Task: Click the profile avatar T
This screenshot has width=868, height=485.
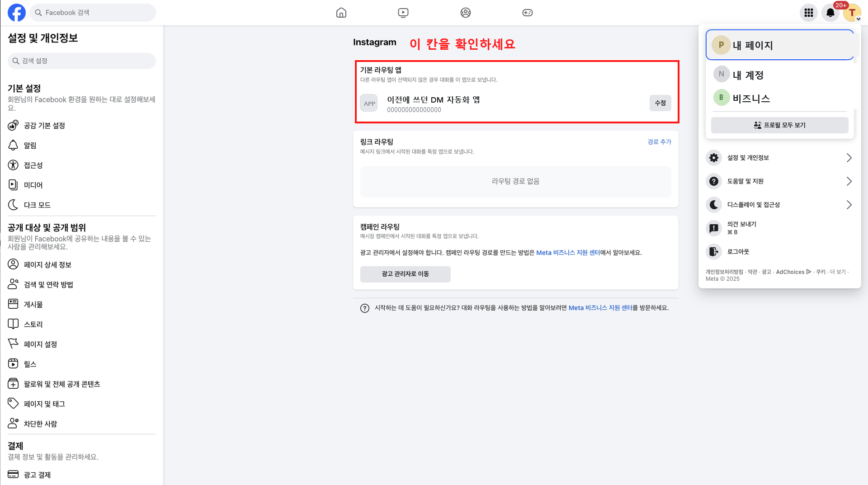Action: 852,13
